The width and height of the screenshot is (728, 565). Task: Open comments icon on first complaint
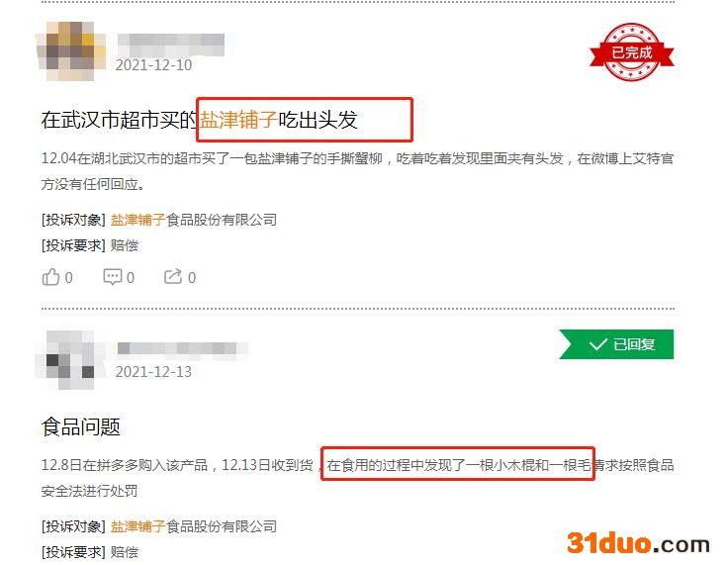(x=113, y=277)
